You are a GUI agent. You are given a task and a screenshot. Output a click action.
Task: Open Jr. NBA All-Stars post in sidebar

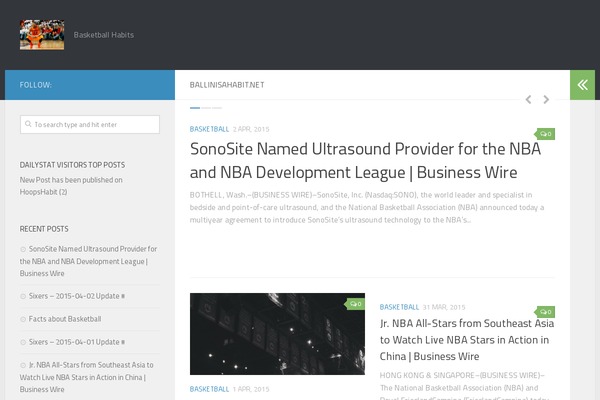coord(86,377)
